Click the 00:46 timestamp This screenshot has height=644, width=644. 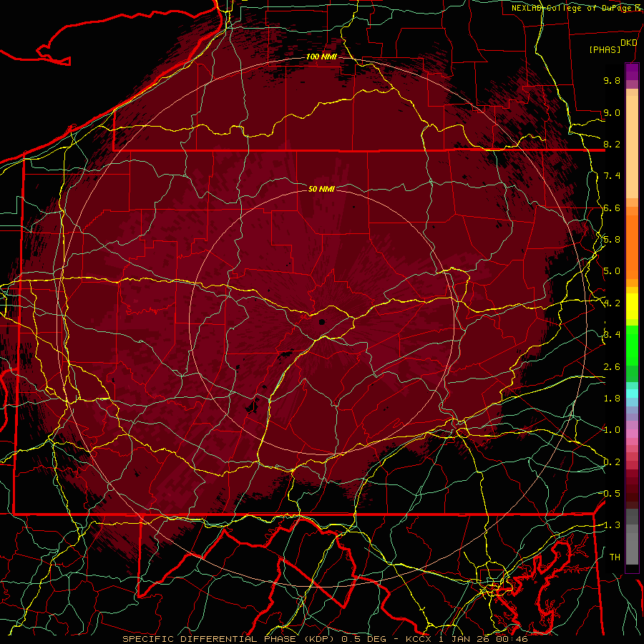click(513, 639)
